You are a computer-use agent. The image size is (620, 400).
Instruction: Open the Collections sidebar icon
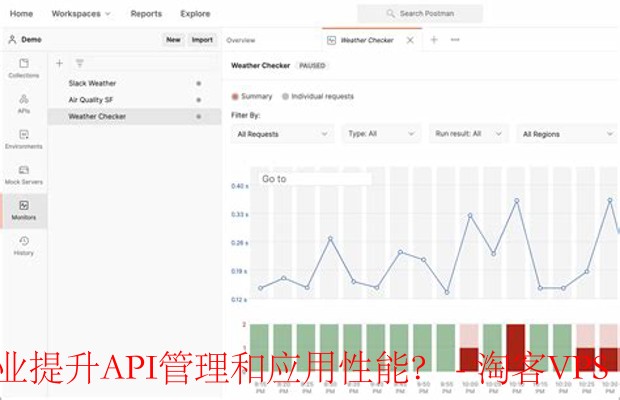pyautogui.click(x=23, y=67)
